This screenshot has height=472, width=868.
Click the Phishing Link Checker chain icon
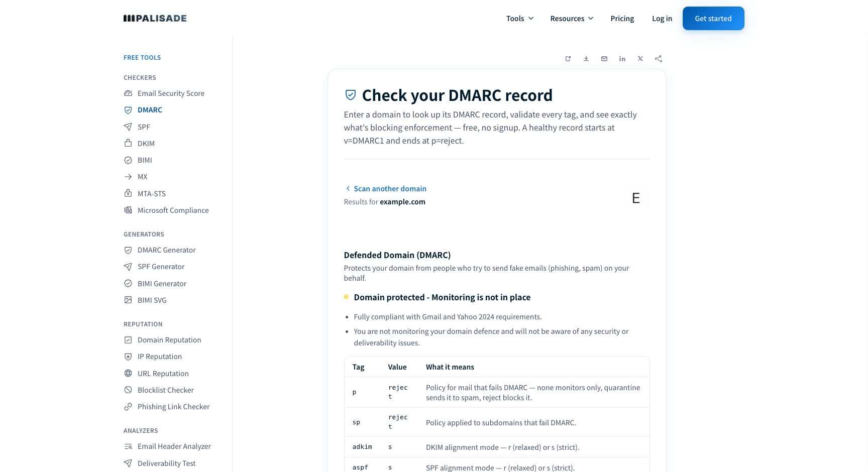[x=128, y=407]
